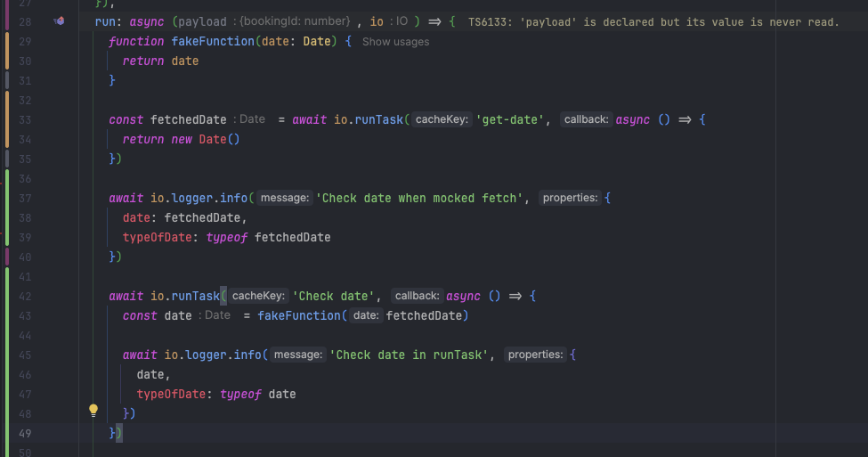Click the run property name on line 28
Viewport: 868px width, 457px height.
(105, 22)
